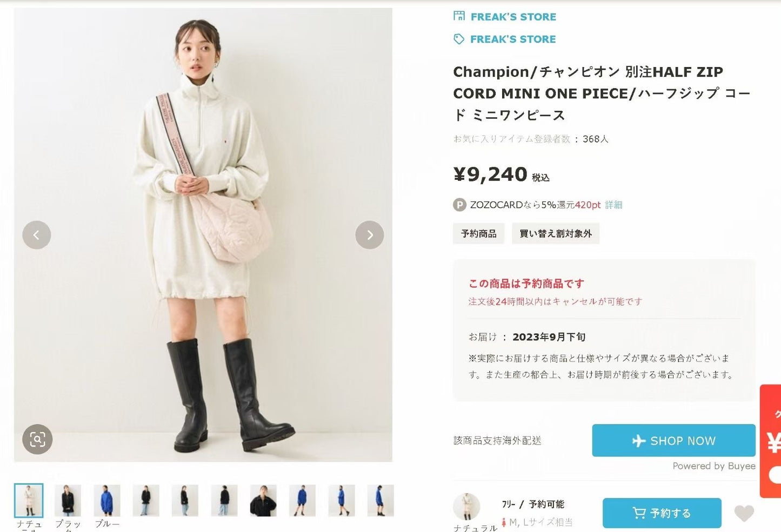This screenshot has width=781, height=532.
Task: Click the ZOZOCARD points P icon
Action: tap(459, 205)
